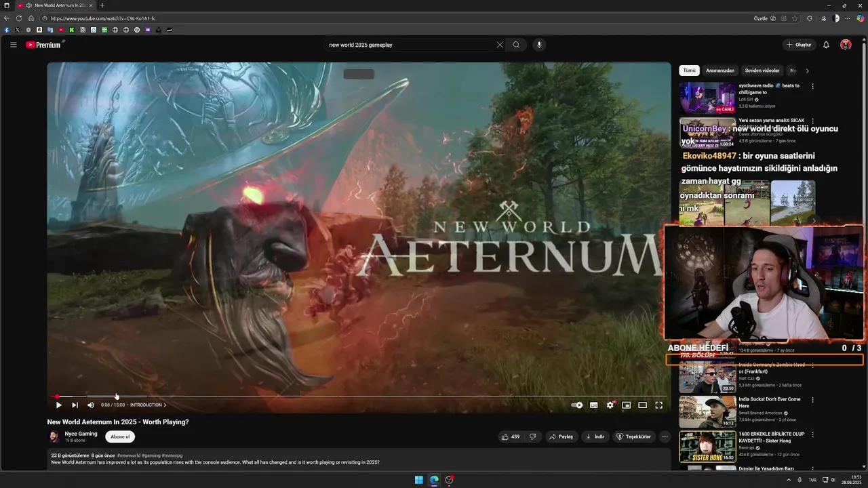This screenshot has height=488, width=868.
Task: Seek on the video progress bar
Action: (x=359, y=396)
